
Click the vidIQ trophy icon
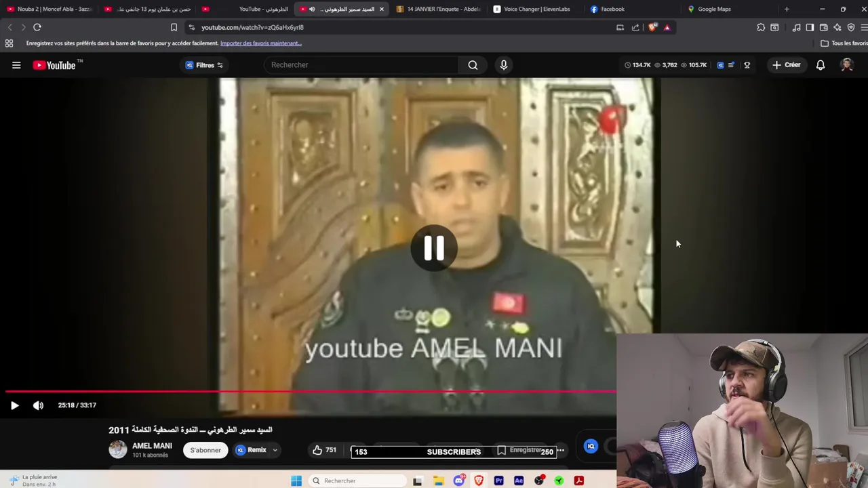click(747, 65)
